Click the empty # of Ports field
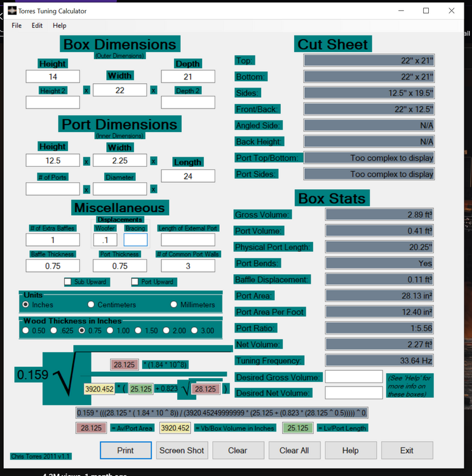 click(x=53, y=189)
